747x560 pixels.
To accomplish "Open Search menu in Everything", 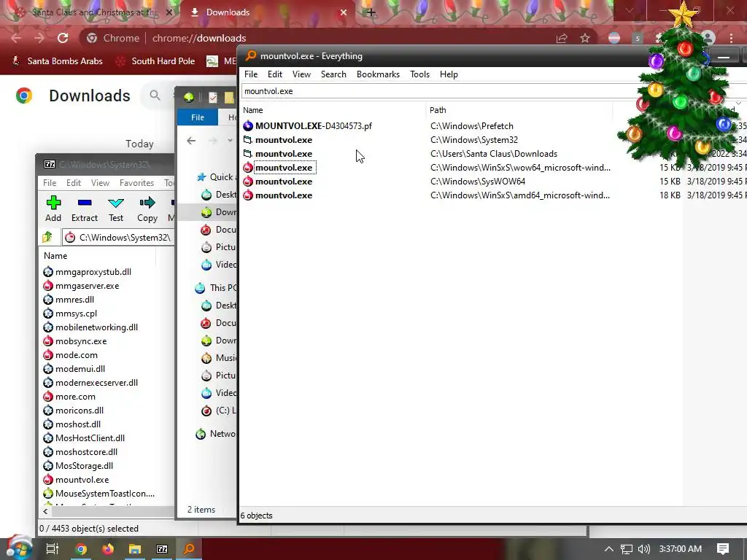I will point(333,74).
